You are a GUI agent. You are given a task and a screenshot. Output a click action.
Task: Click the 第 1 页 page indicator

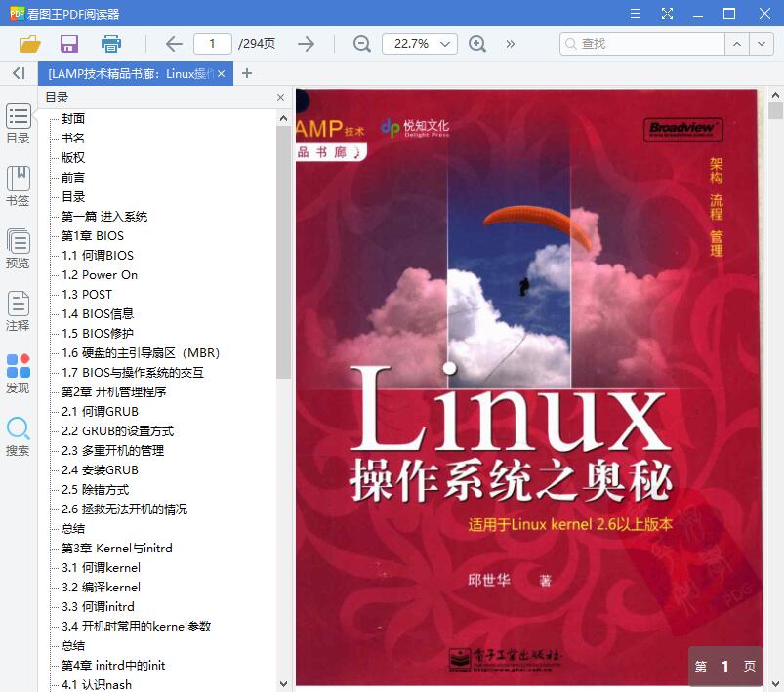pos(725,666)
